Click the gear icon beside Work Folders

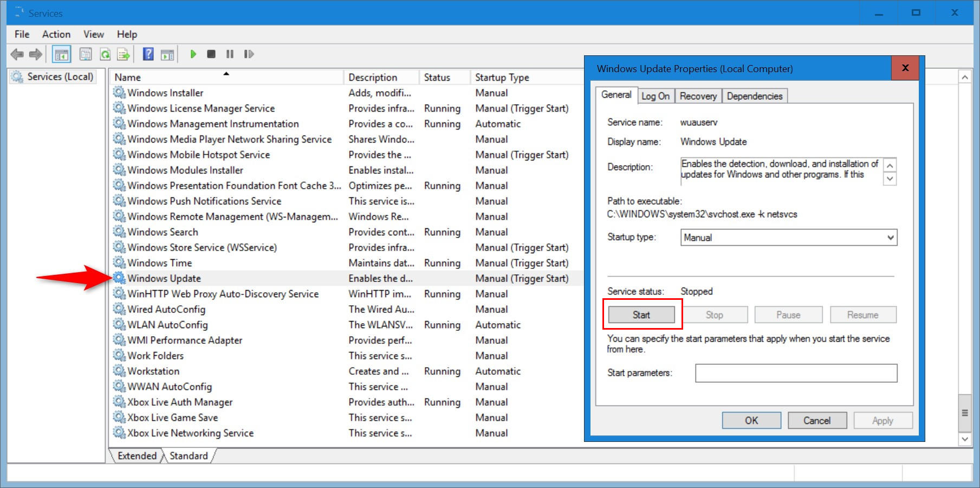[x=119, y=356]
